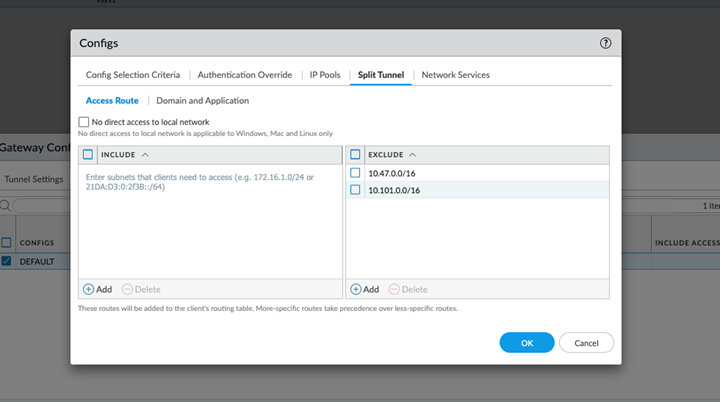Switch to the IP Pools tab

325,75
